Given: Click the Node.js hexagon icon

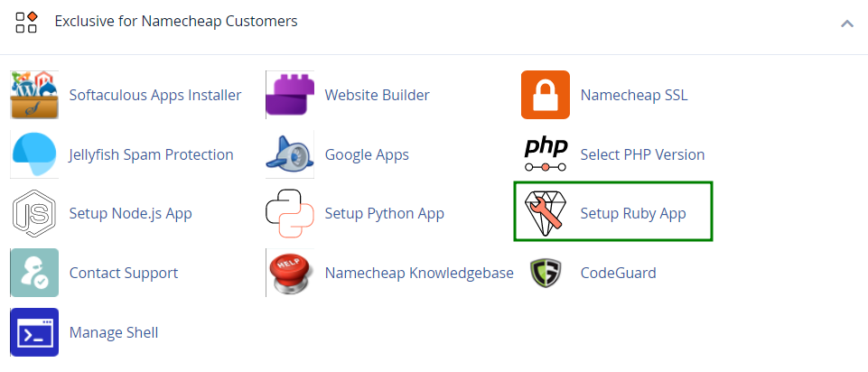Looking at the screenshot, I should point(34,213).
